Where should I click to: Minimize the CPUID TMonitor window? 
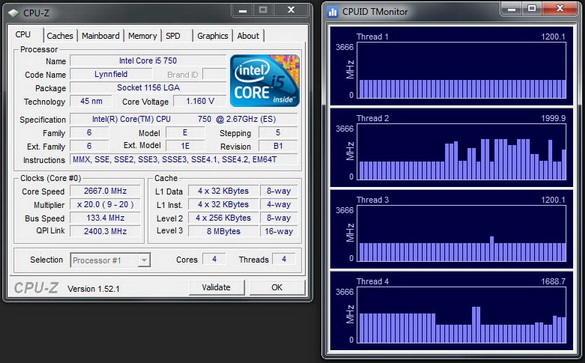[511, 9]
